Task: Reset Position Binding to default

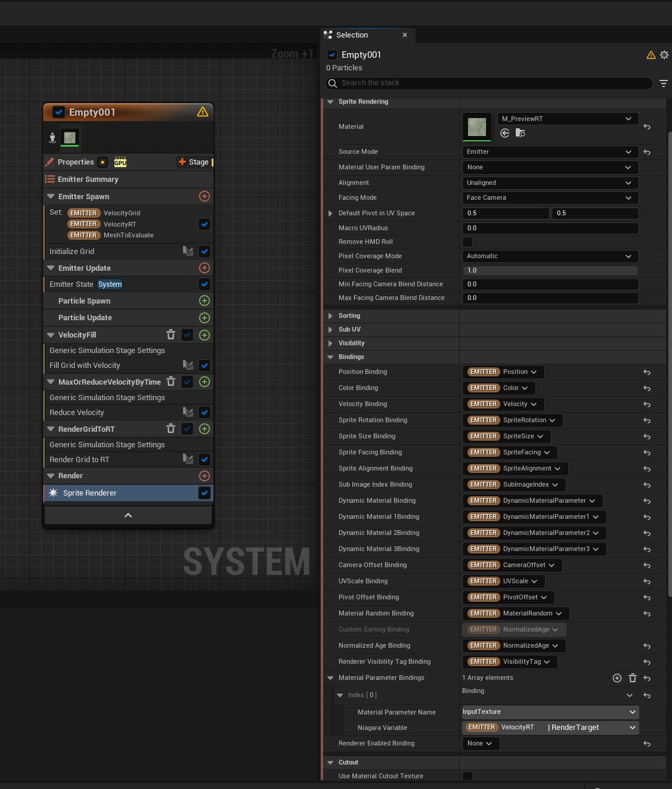Action: [x=647, y=372]
